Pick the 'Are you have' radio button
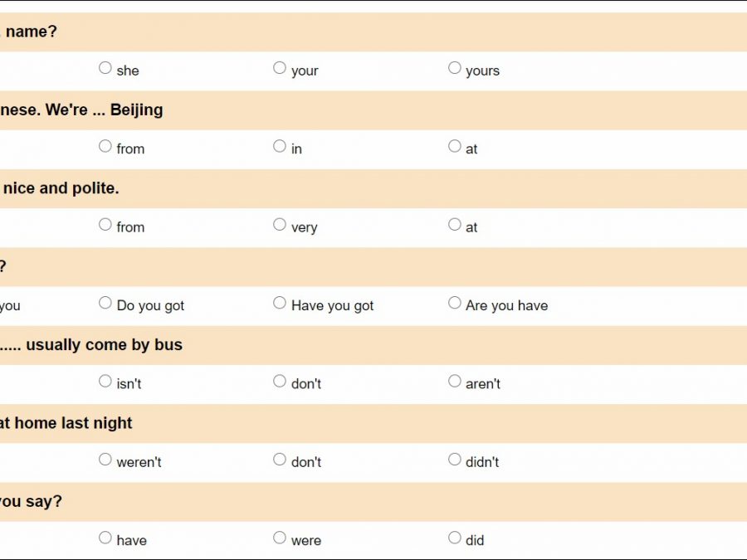Viewport: 747px width, 560px height. [455, 303]
